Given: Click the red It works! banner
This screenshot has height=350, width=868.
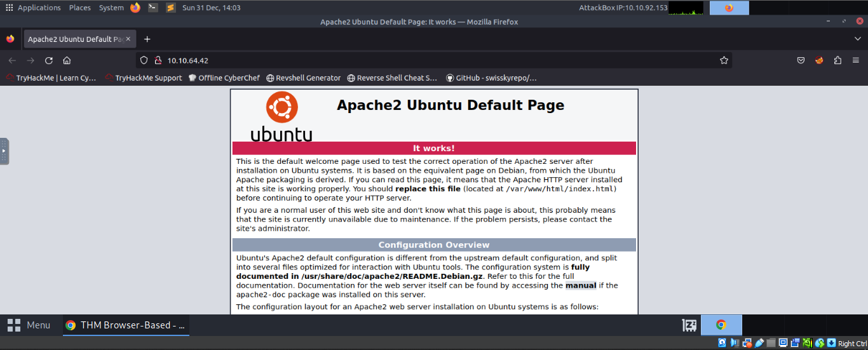Looking at the screenshot, I should [434, 148].
